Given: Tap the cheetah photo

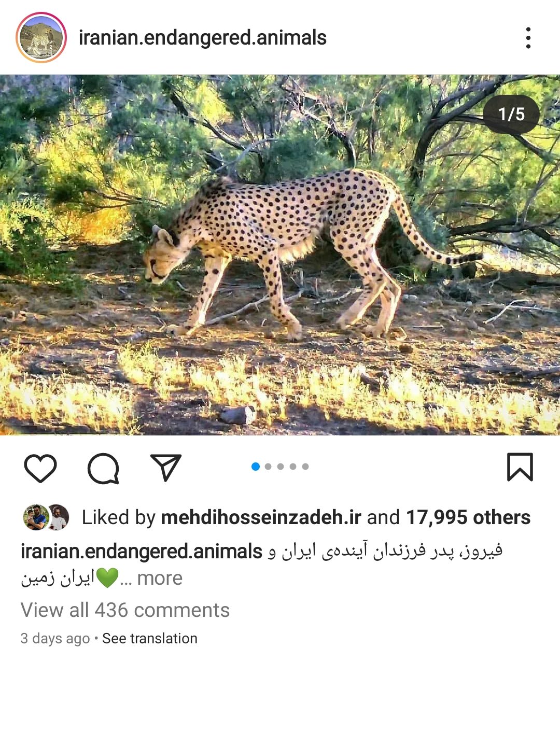Looking at the screenshot, I should (280, 254).
